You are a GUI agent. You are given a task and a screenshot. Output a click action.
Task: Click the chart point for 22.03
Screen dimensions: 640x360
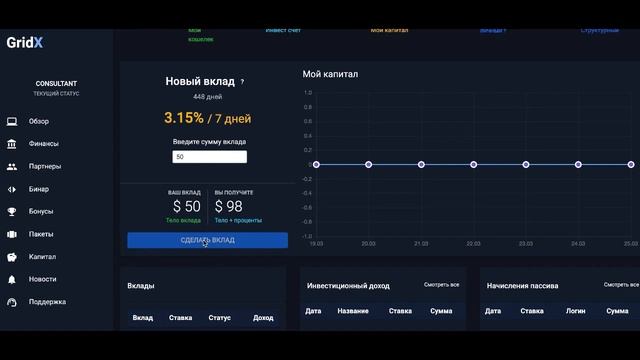coord(473,164)
